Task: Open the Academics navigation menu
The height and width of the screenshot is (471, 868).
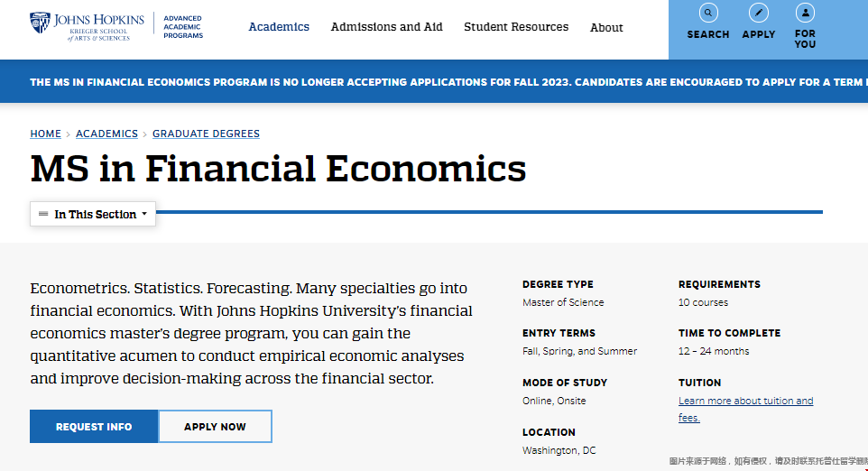Action: point(279,26)
